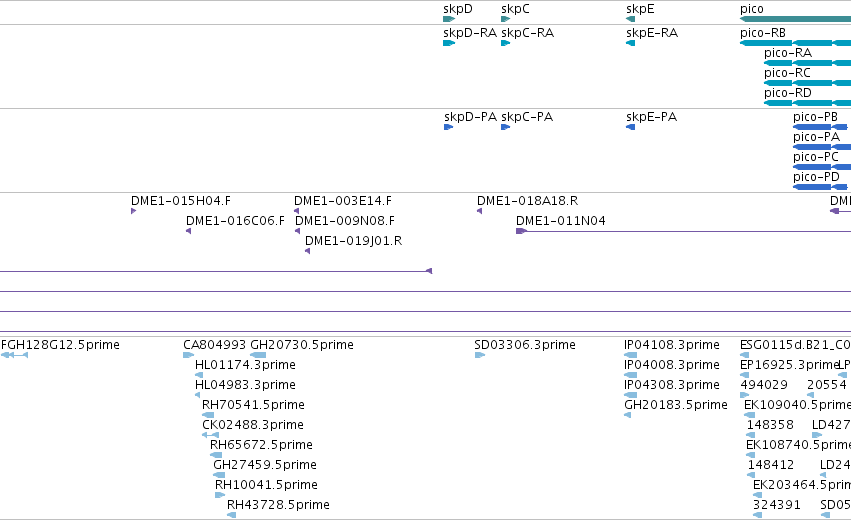
Task: Select the skpD-PA protein feature
Action: click(x=448, y=127)
